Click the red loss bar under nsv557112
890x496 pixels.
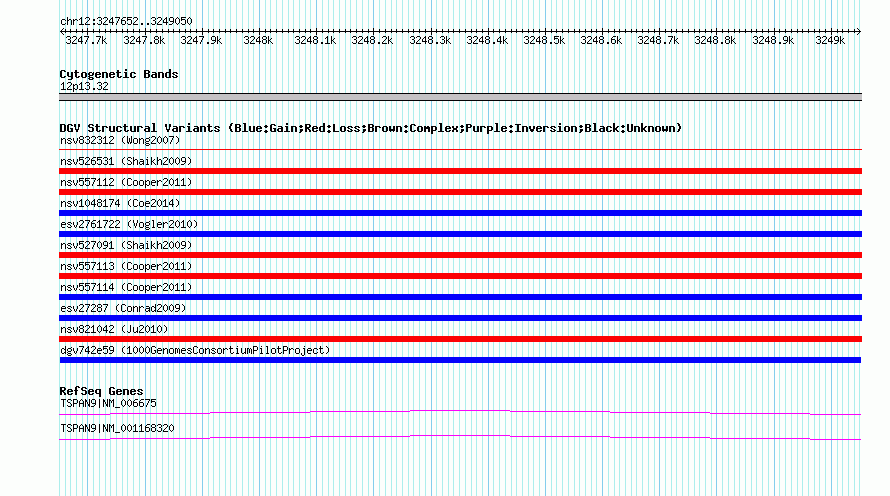[x=460, y=192]
